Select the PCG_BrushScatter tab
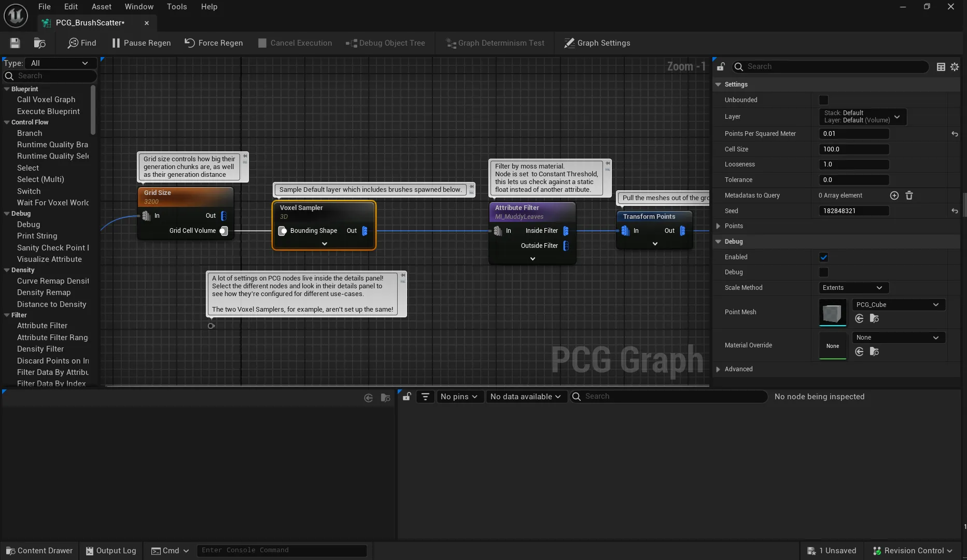 tap(89, 23)
